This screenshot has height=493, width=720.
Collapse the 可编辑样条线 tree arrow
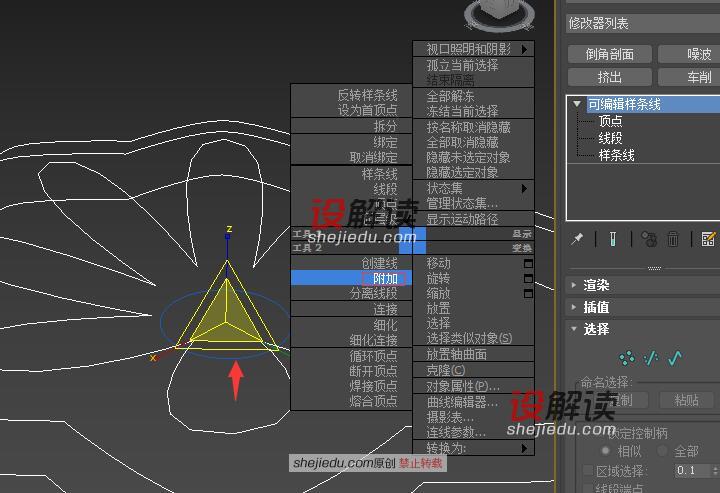[x=577, y=104]
